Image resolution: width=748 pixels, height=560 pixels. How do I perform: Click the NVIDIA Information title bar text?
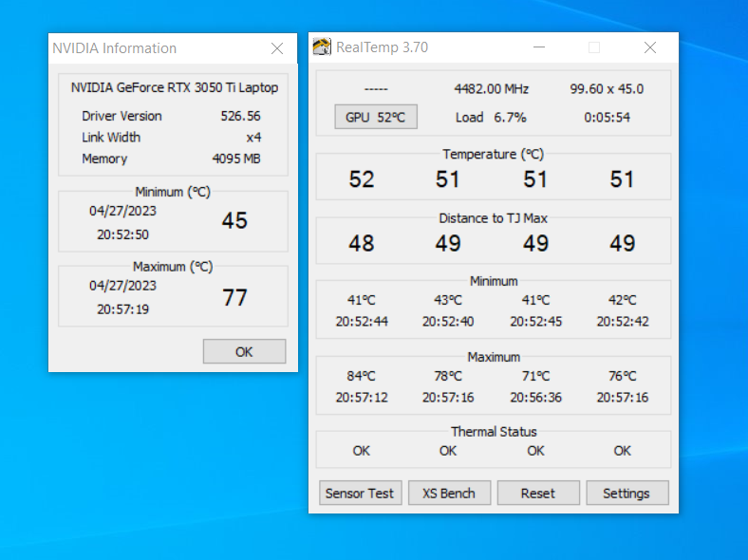(x=115, y=48)
